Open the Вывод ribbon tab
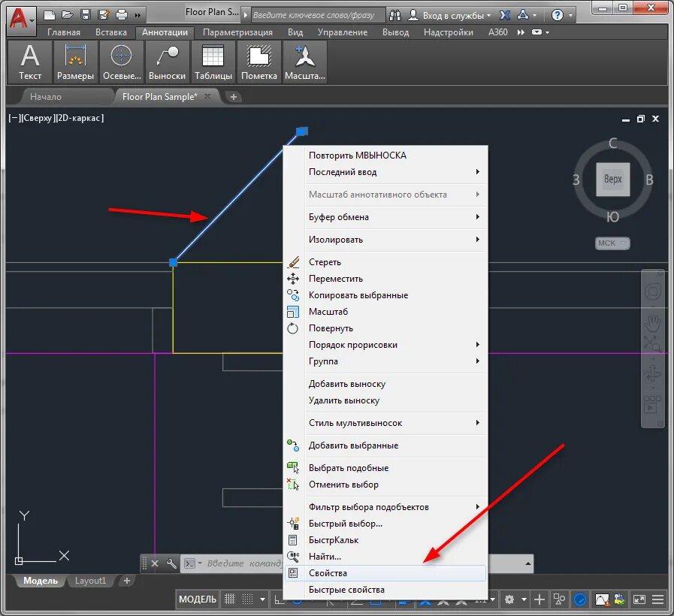 (x=395, y=32)
